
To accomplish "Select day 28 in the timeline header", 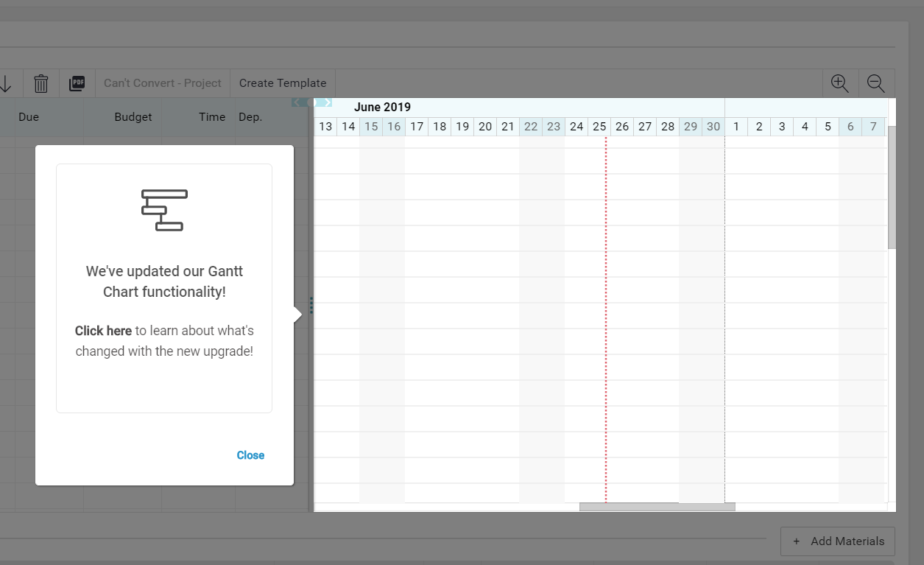I will pos(668,127).
